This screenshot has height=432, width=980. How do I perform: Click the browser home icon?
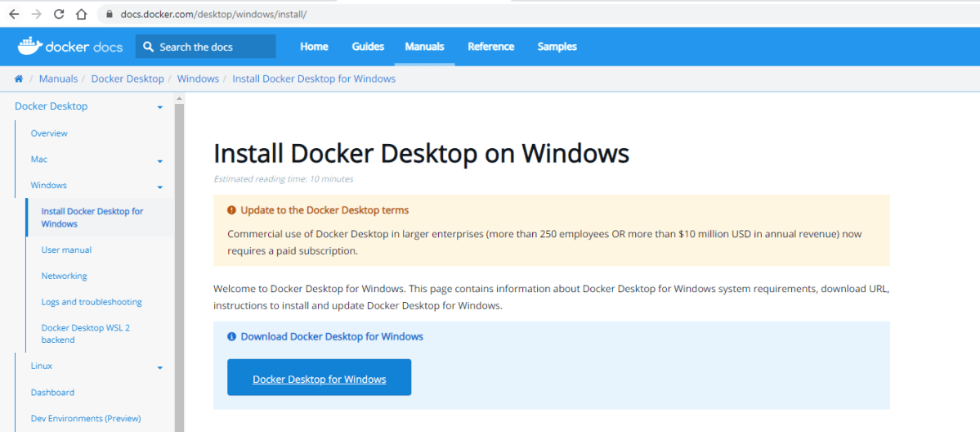pyautogui.click(x=81, y=14)
